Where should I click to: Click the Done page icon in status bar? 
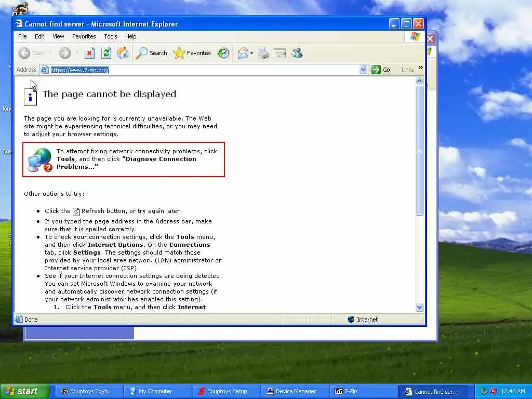point(19,320)
